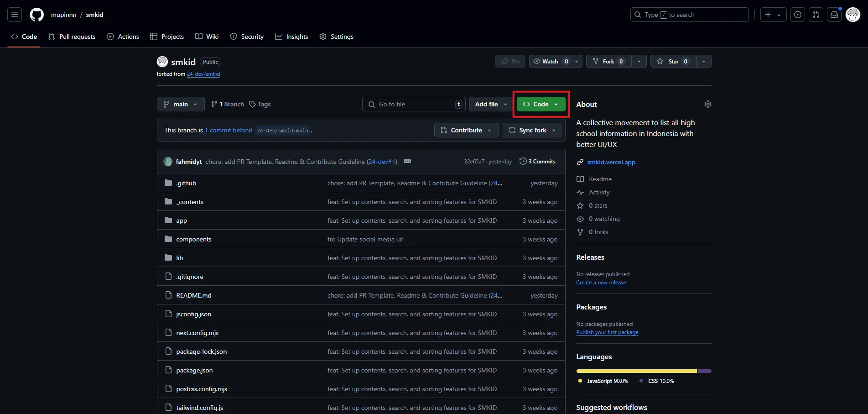Open next.config.mjs file
This screenshot has width=868, height=414.
[198, 333]
